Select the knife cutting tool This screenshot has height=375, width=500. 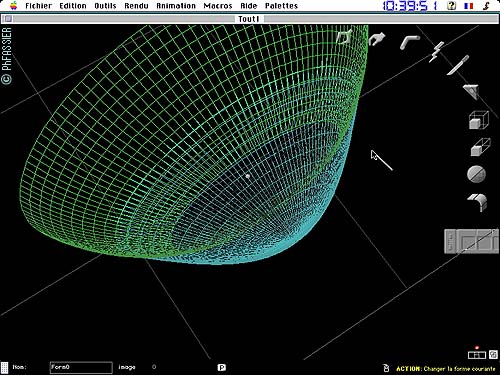point(458,65)
